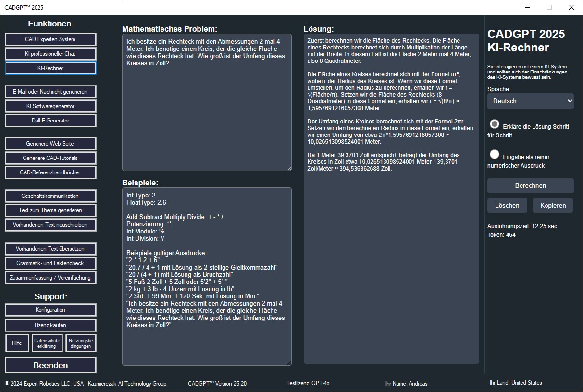This screenshot has width=583, height=392.
Task: Open the Dall-E Generator
Action: coord(50,121)
